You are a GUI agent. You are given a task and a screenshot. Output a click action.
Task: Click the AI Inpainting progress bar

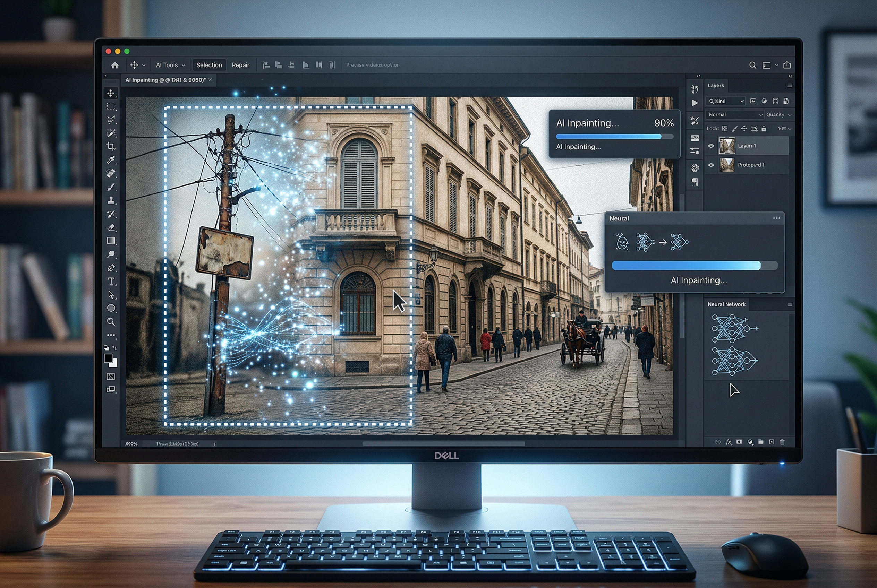[611, 137]
